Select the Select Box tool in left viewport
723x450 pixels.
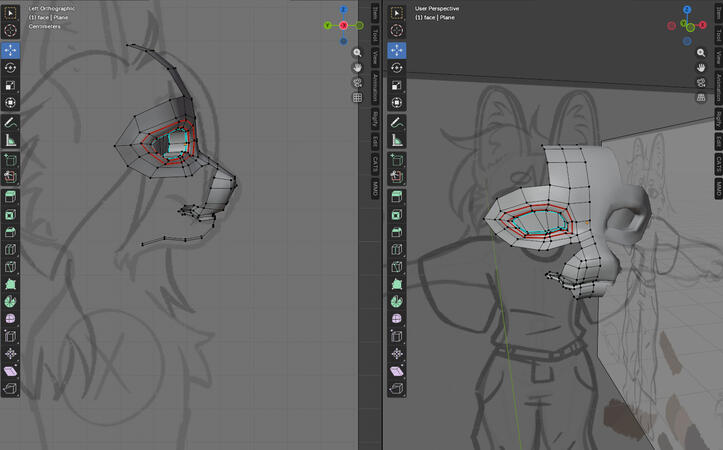(x=10, y=13)
